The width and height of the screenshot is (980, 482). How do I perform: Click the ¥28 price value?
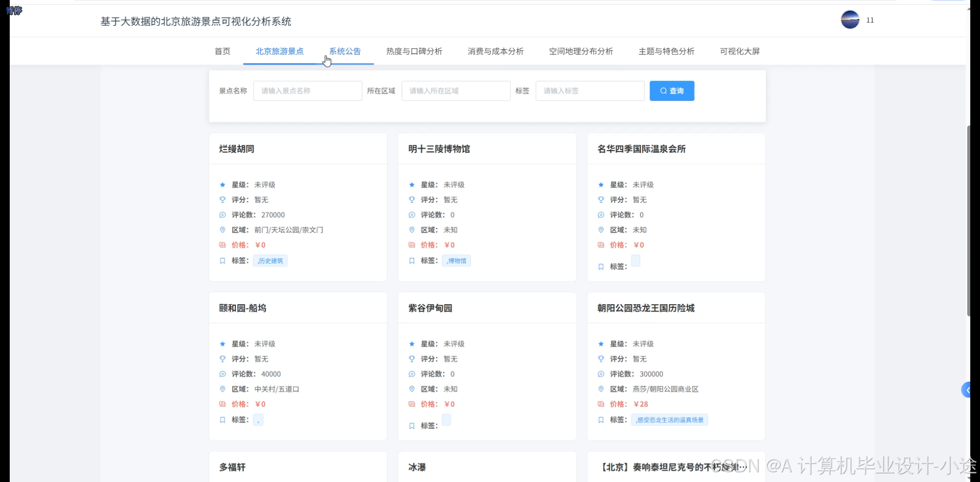click(x=641, y=404)
